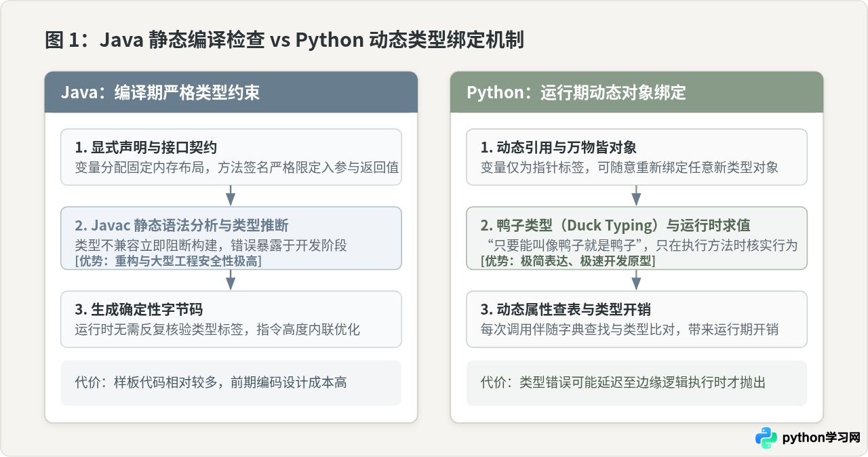The image size is (868, 457).
Task: Click the text '[优势：重构与大型工程安全性极高]'
Action: (x=167, y=261)
